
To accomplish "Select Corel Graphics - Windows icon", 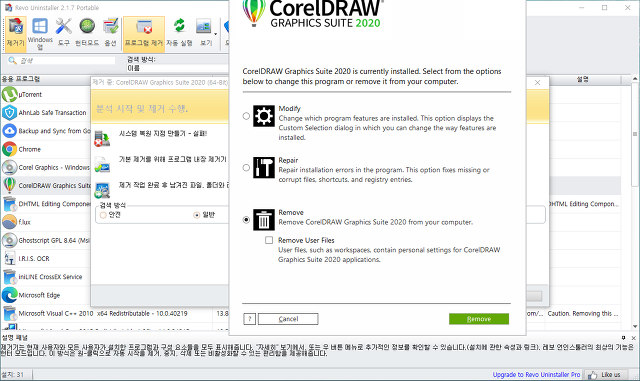I will 9,167.
